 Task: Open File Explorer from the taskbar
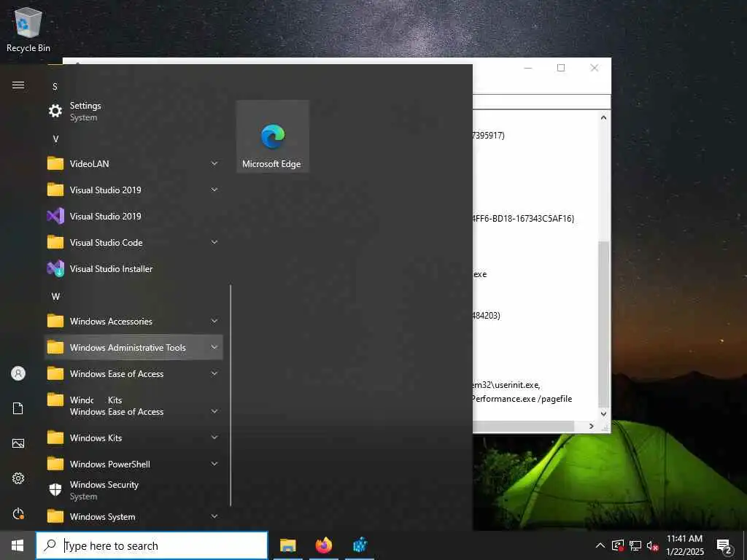click(x=287, y=545)
